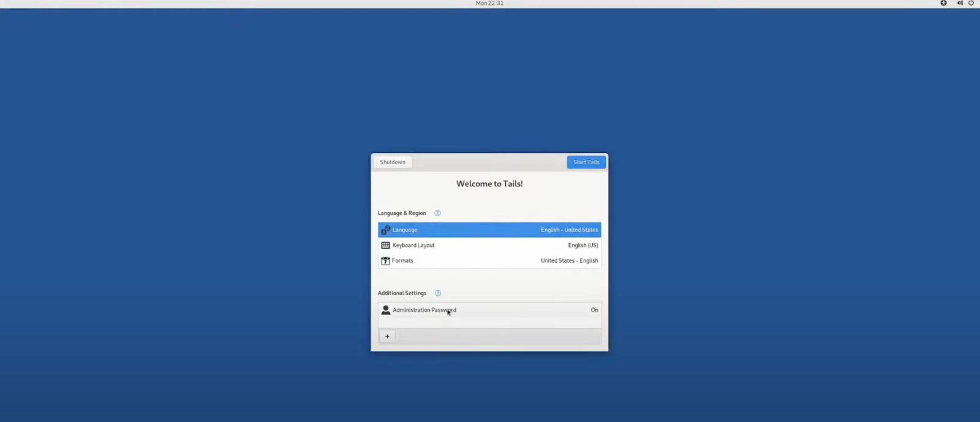Click the Administration Password user icon

click(385, 310)
